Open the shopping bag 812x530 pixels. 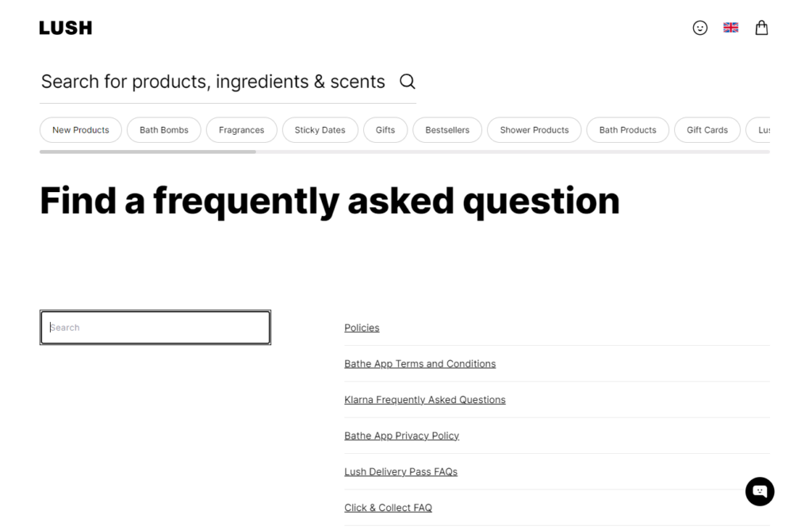(761, 27)
